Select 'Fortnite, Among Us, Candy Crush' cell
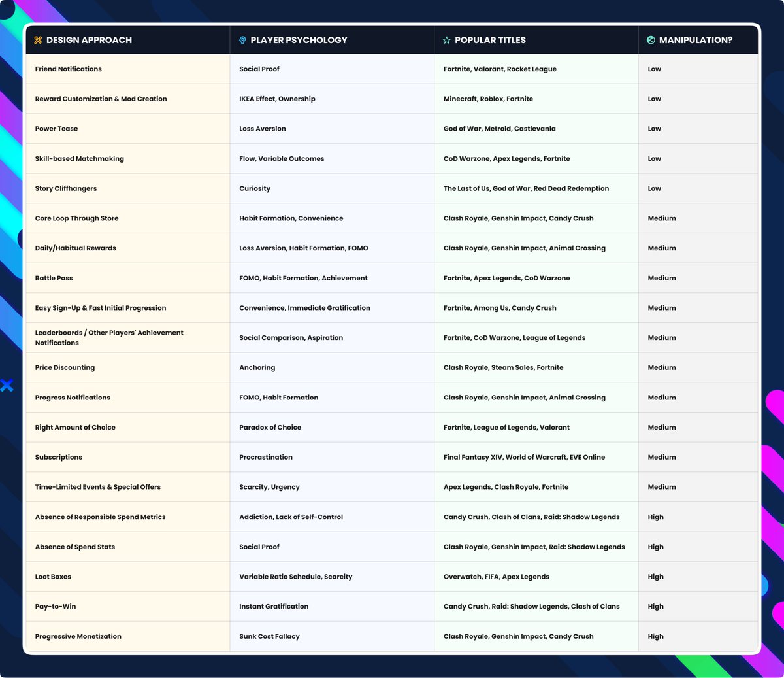 536,308
